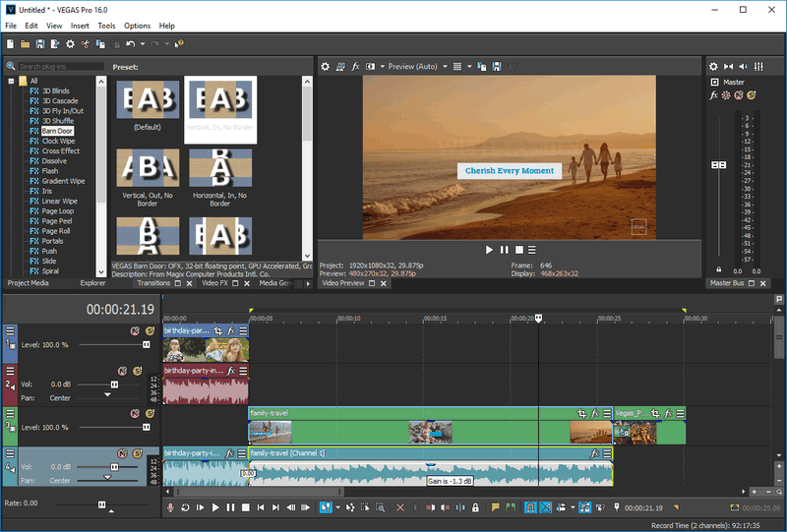This screenshot has width=787, height=532.
Task: Delete selection with the red X button
Action: tap(400, 507)
